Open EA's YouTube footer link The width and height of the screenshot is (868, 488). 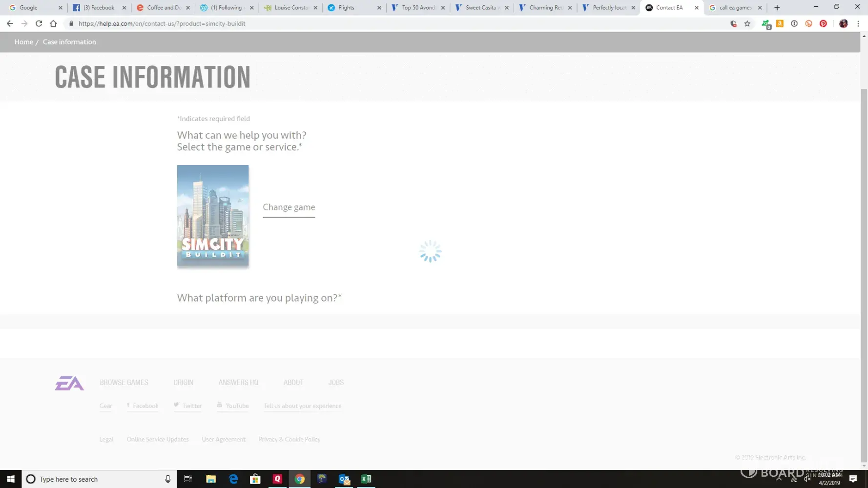(x=233, y=406)
